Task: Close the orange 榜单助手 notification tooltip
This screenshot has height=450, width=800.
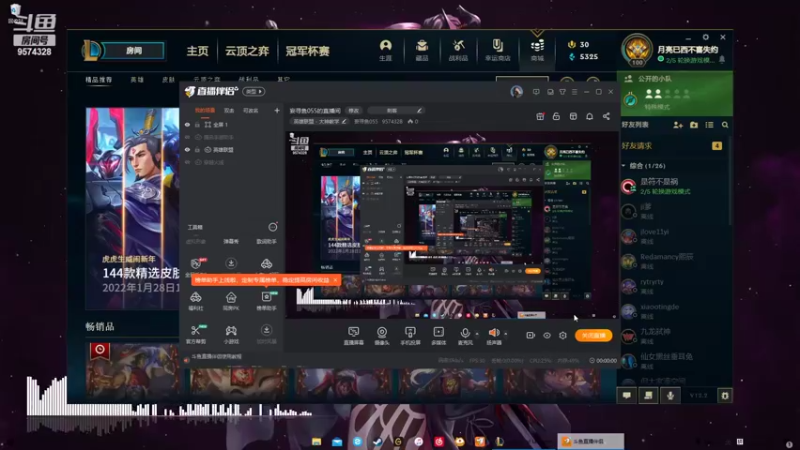Action: (335, 280)
